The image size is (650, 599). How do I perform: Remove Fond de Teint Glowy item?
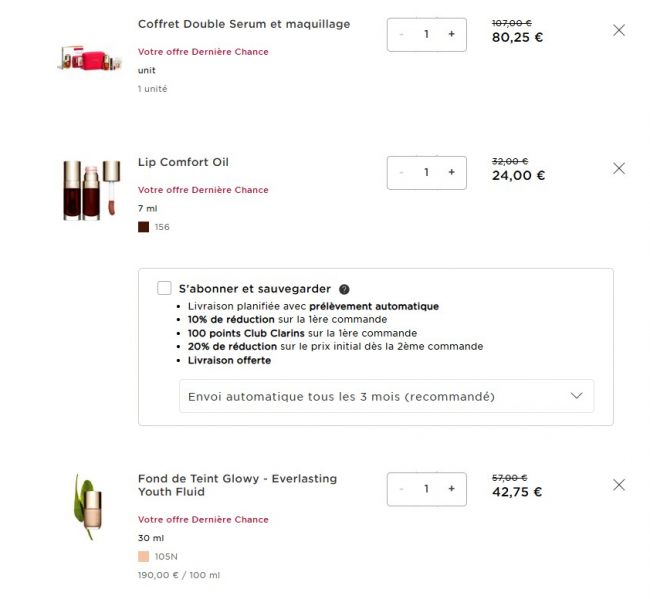618,485
